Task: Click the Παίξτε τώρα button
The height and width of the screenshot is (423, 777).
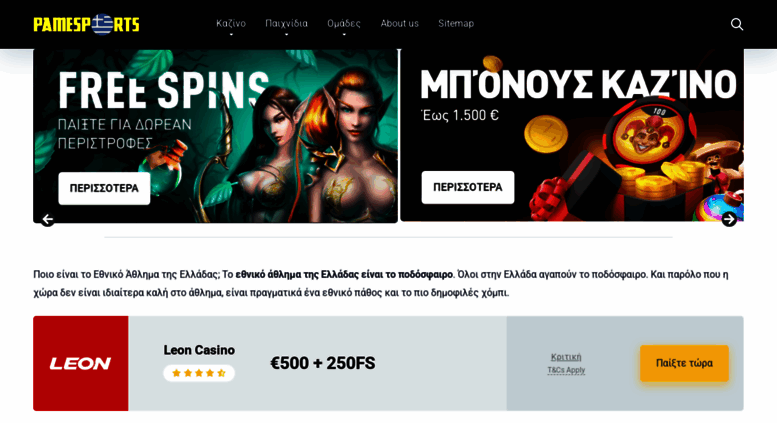Action: [x=684, y=363]
